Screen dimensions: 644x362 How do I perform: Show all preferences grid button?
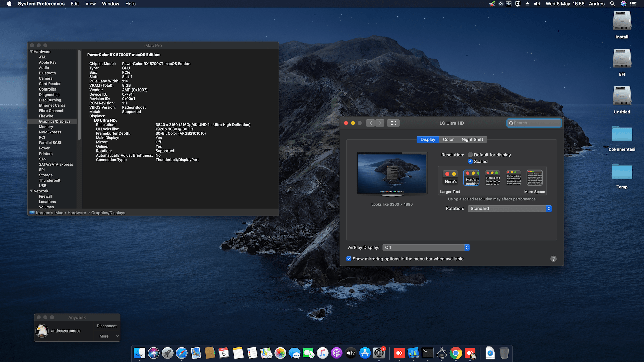[393, 123]
